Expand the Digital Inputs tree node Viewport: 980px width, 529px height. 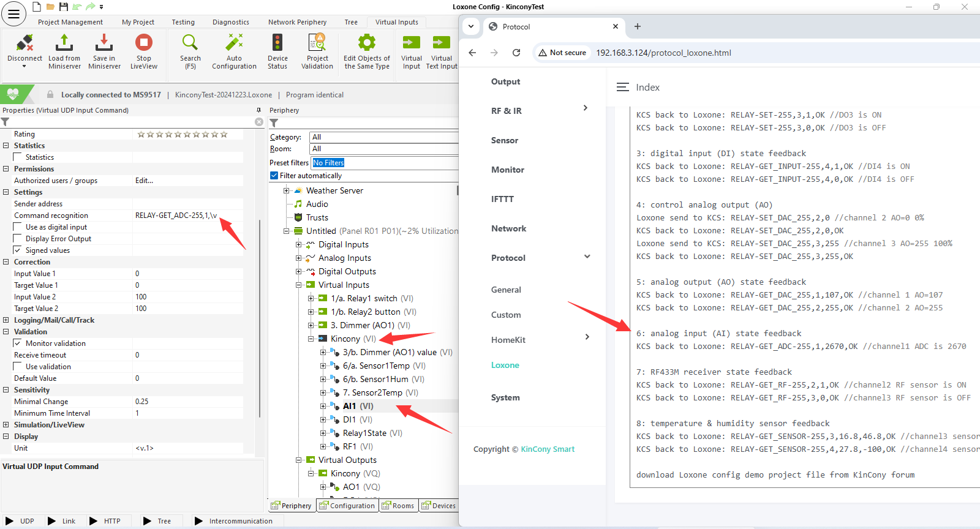point(299,245)
